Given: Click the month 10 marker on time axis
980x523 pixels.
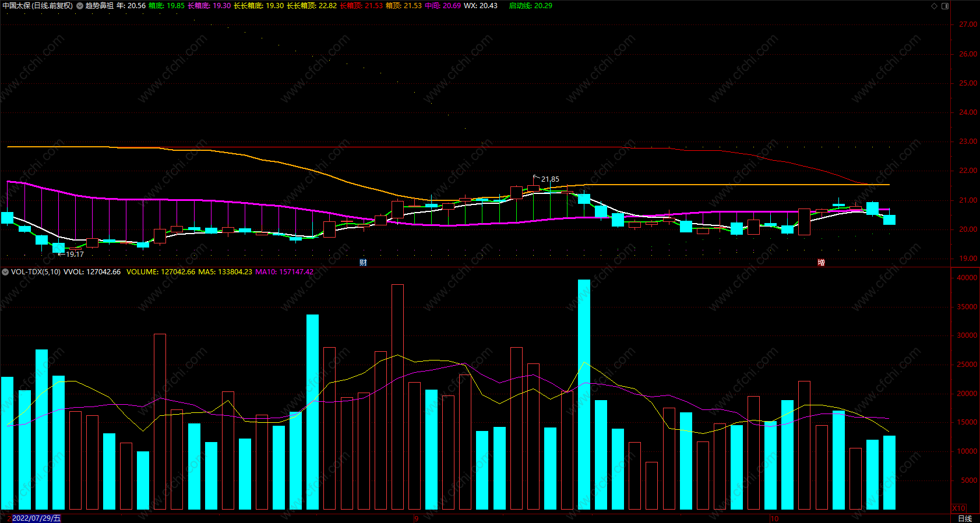Looking at the screenshot, I should pyautogui.click(x=774, y=518).
